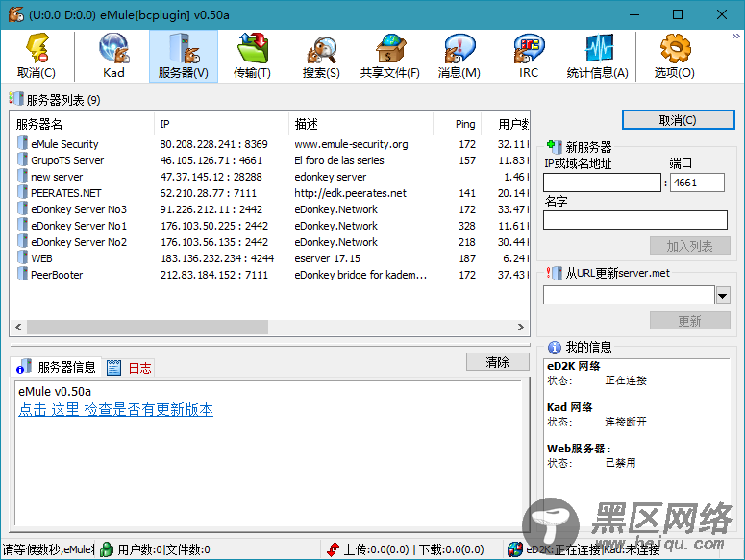Click the server icon of eMule Security row
This screenshot has width=745, height=560.
coord(22,143)
